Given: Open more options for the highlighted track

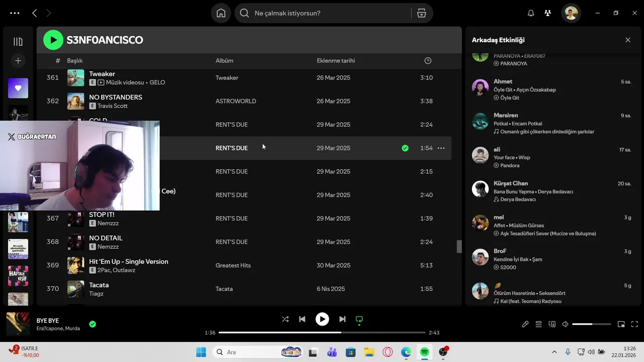Looking at the screenshot, I should (441, 148).
